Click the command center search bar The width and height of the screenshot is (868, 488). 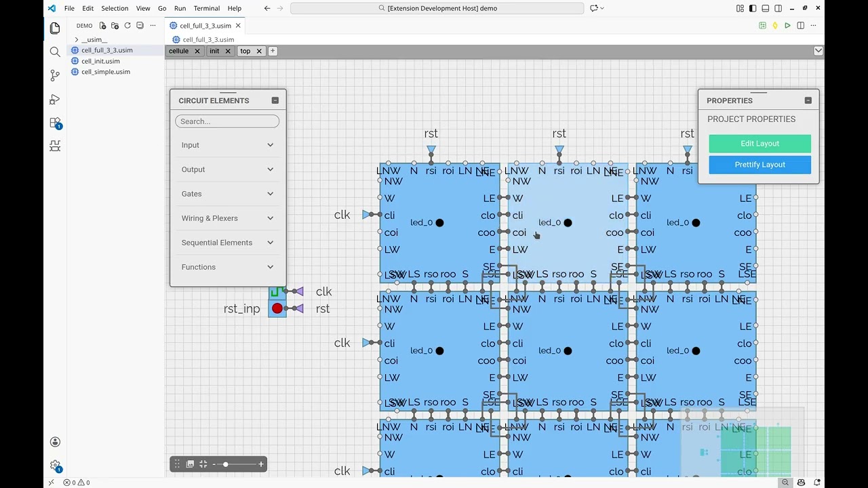(x=437, y=8)
